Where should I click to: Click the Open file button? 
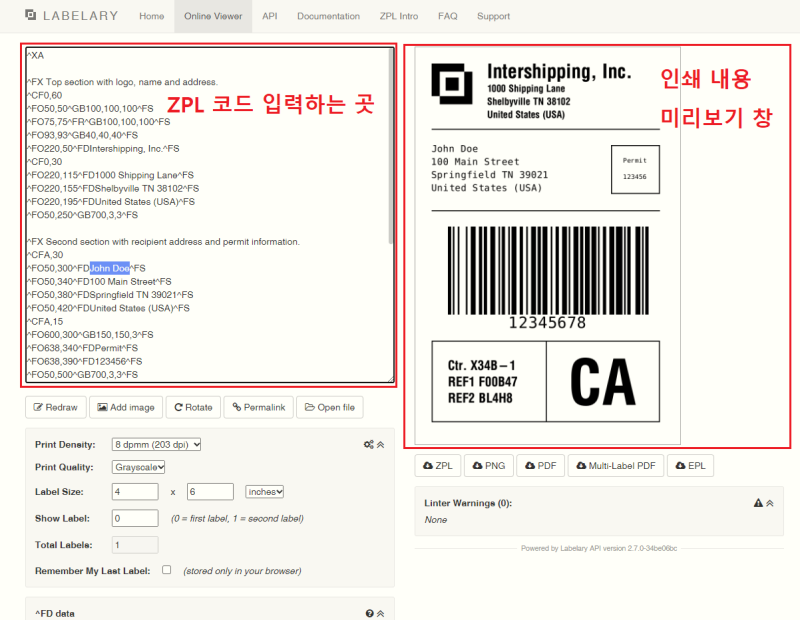(330, 407)
